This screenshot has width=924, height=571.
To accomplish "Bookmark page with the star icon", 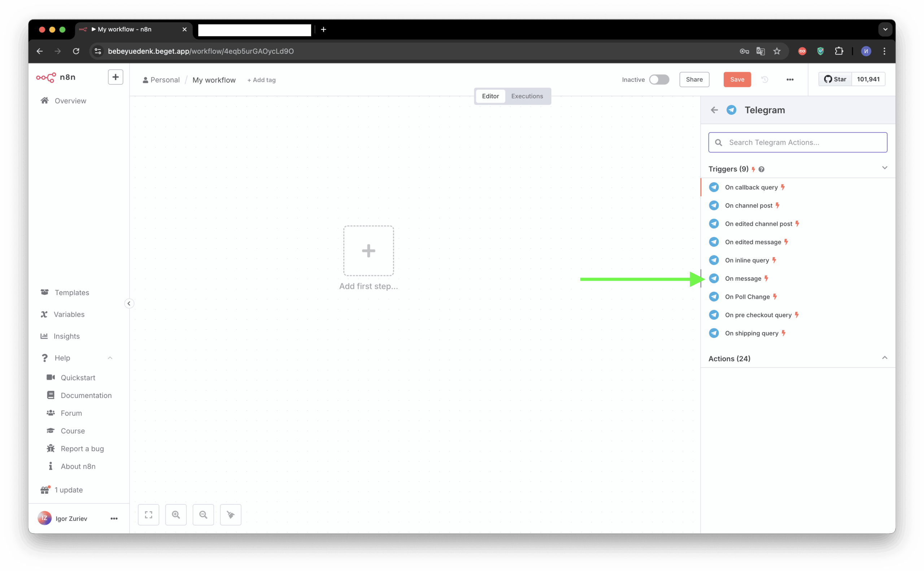I will point(777,51).
